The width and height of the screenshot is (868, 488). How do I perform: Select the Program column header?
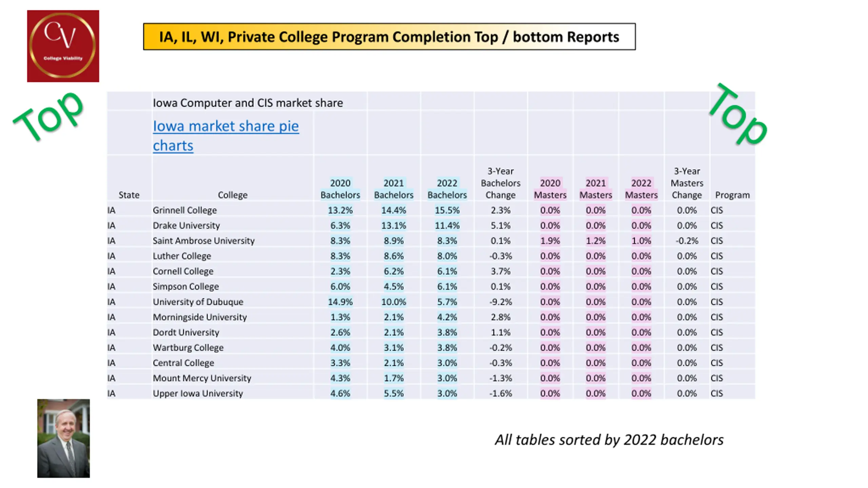(732, 195)
